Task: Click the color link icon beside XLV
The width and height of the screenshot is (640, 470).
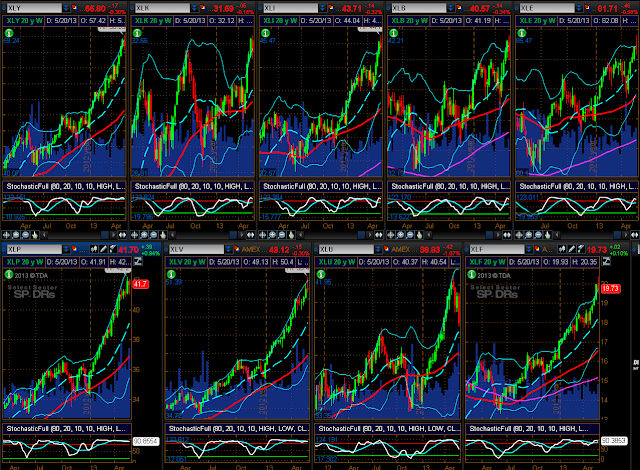Action: coord(237,249)
